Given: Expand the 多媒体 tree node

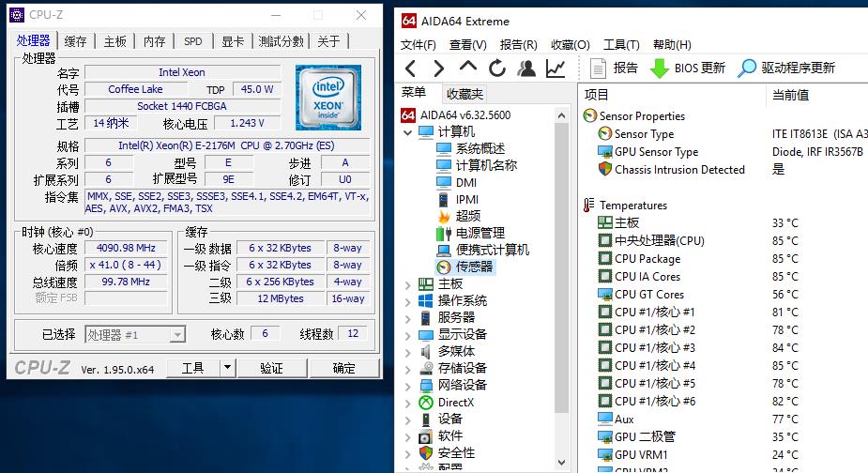Looking at the screenshot, I should 408,352.
